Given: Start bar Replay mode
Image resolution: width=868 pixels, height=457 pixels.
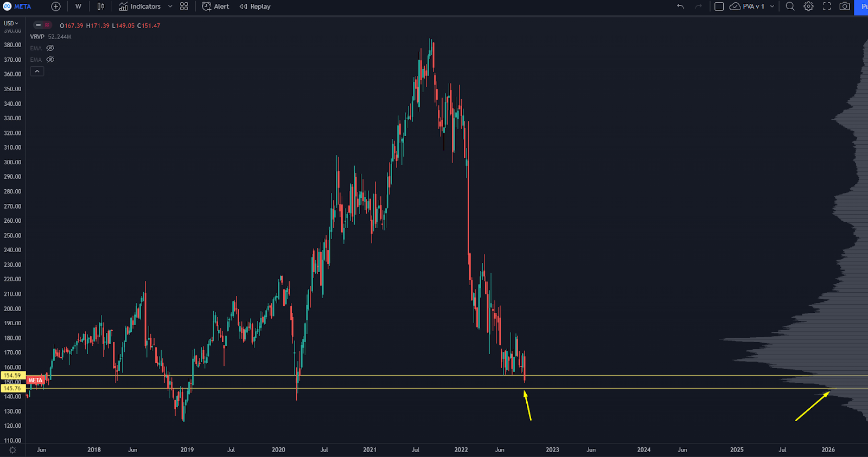Looking at the screenshot, I should (255, 7).
